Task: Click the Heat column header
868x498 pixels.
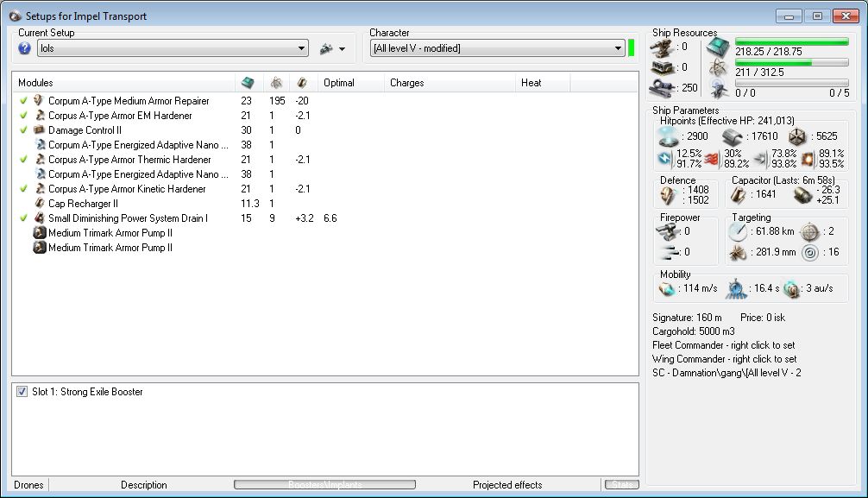Action: coord(542,83)
